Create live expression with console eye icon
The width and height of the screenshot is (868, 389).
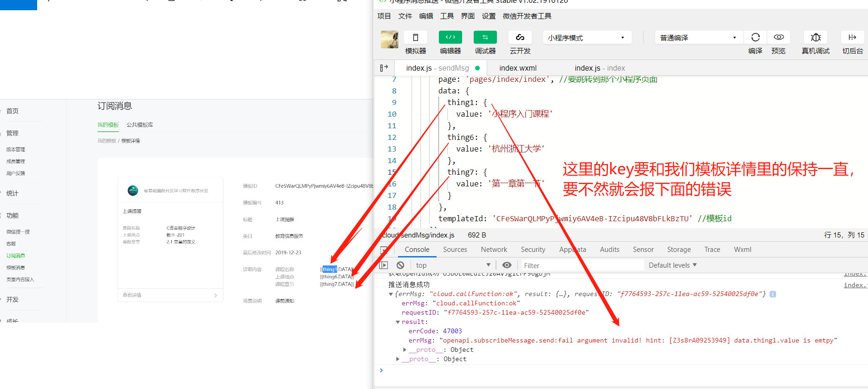[x=507, y=265]
